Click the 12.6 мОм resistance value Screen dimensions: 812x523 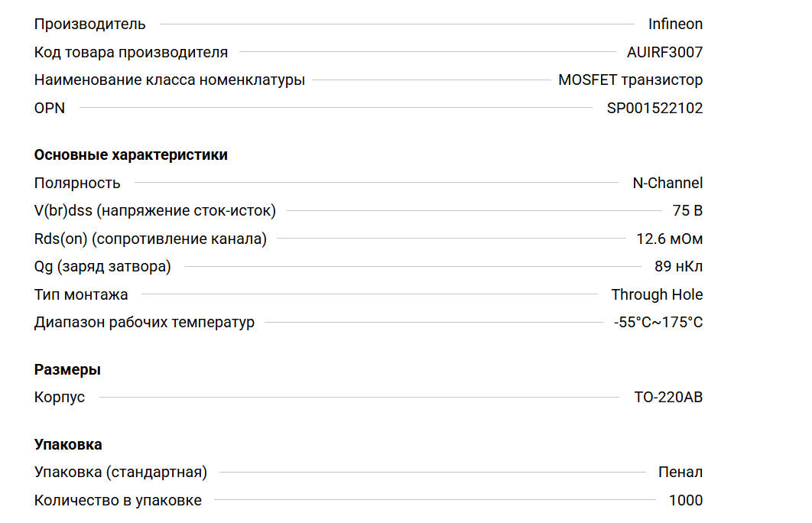point(669,239)
